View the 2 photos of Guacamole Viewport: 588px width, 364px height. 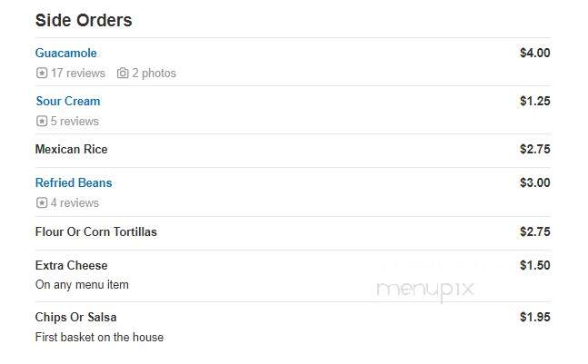coord(154,73)
